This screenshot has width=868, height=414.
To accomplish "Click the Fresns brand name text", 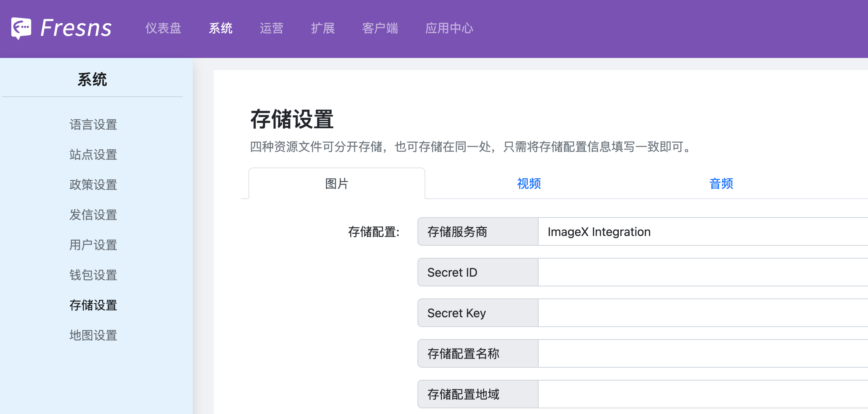I will click(x=76, y=28).
